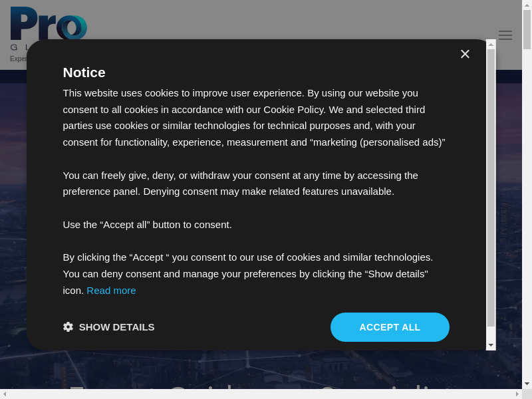Click the cookie dialog's scrollbar thumb
This screenshot has height=399, width=532.
pos(491,186)
